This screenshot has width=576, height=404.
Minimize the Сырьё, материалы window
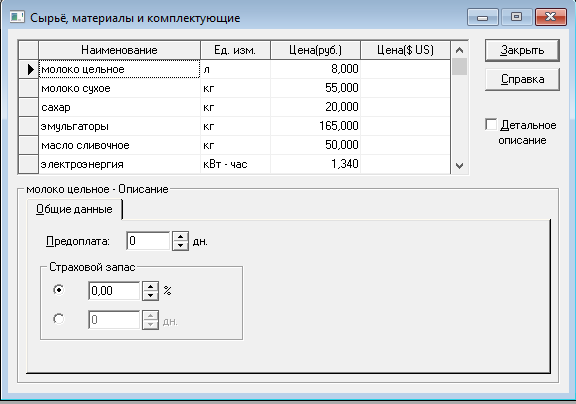pos(482,17)
